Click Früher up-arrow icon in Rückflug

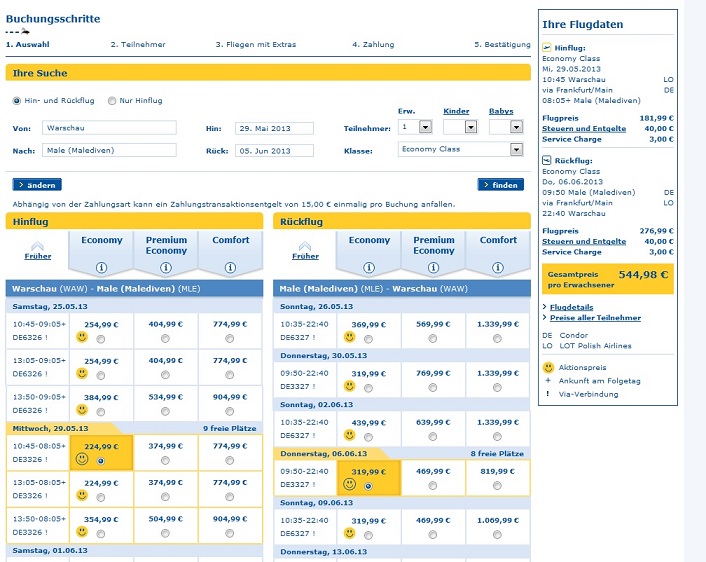point(305,245)
